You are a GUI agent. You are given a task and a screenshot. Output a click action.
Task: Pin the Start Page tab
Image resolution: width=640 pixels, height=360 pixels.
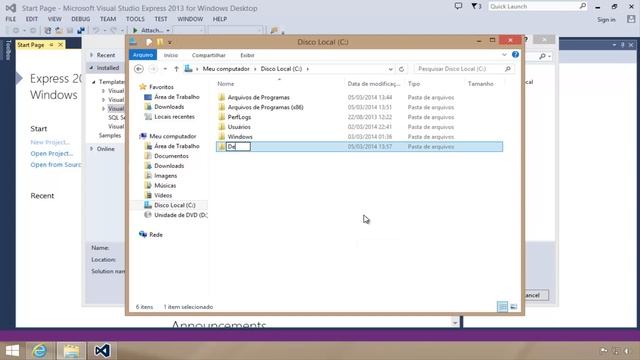coord(51,44)
